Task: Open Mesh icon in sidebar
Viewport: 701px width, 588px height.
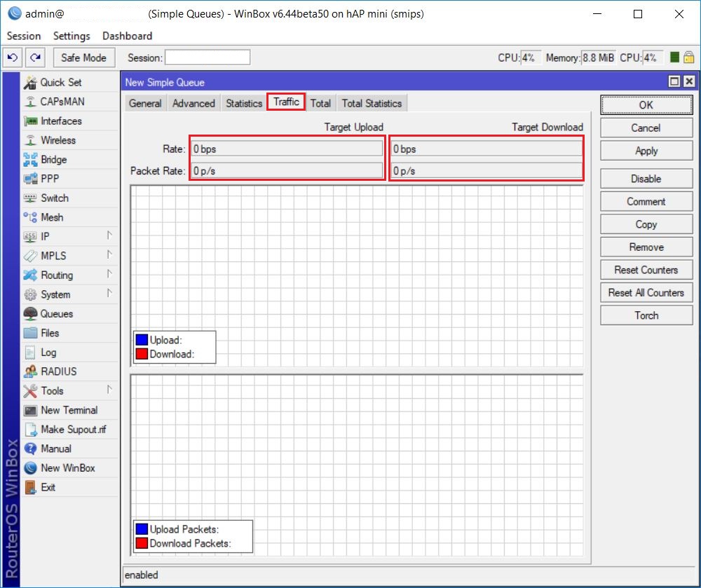Action: 30,217
